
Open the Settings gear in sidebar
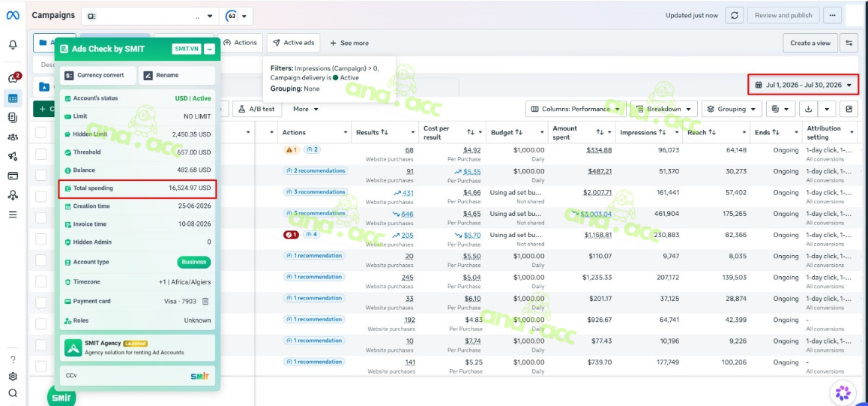click(13, 377)
